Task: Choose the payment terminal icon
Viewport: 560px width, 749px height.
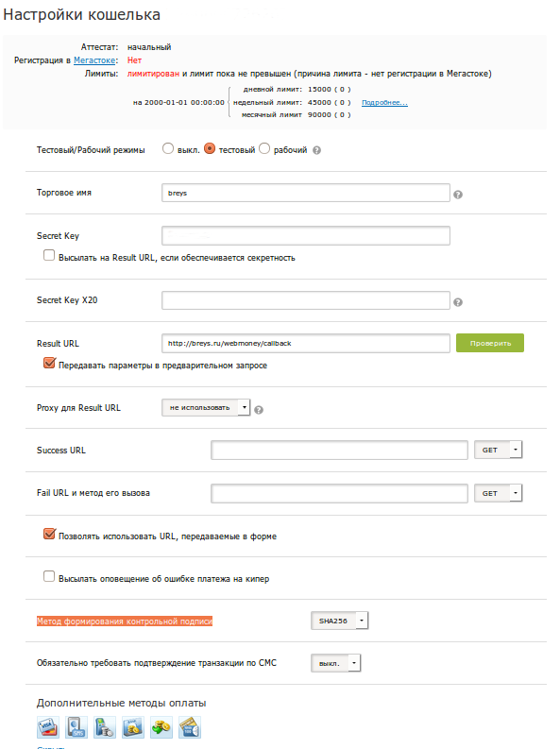Action: point(105,727)
